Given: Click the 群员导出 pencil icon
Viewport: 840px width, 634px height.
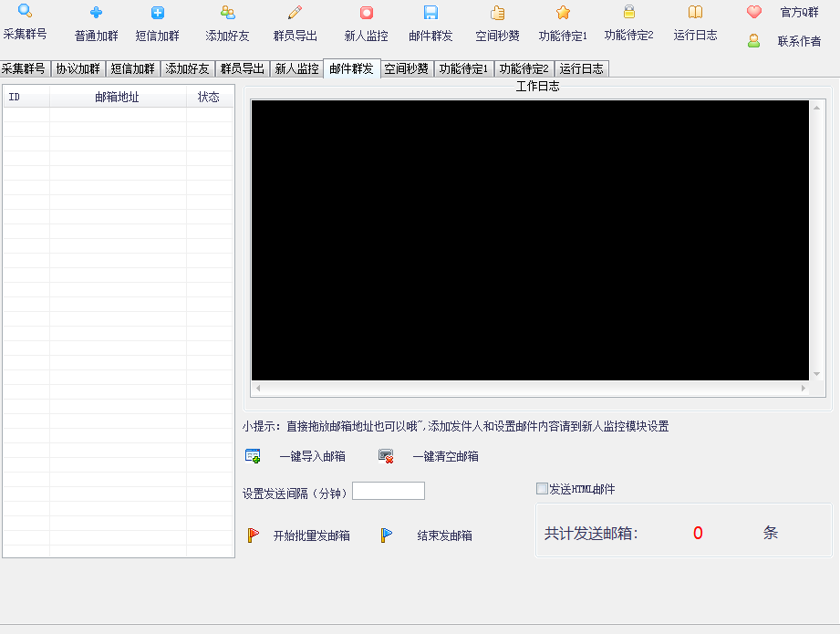Looking at the screenshot, I should click(x=296, y=13).
